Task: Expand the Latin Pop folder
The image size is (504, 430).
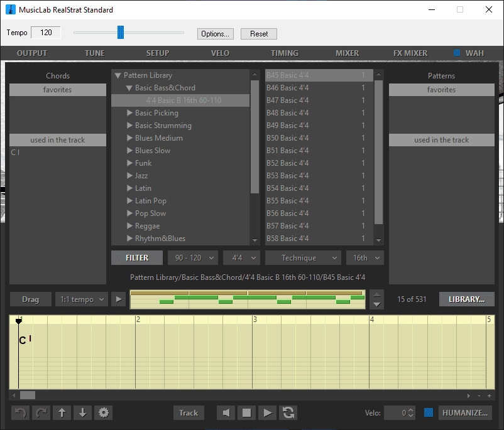Action: pos(129,201)
